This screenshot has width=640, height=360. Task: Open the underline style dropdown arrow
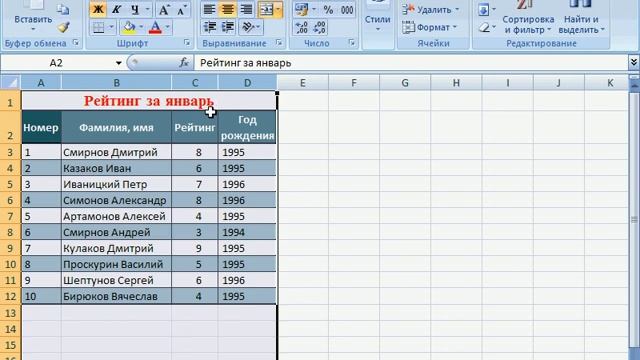point(148,9)
